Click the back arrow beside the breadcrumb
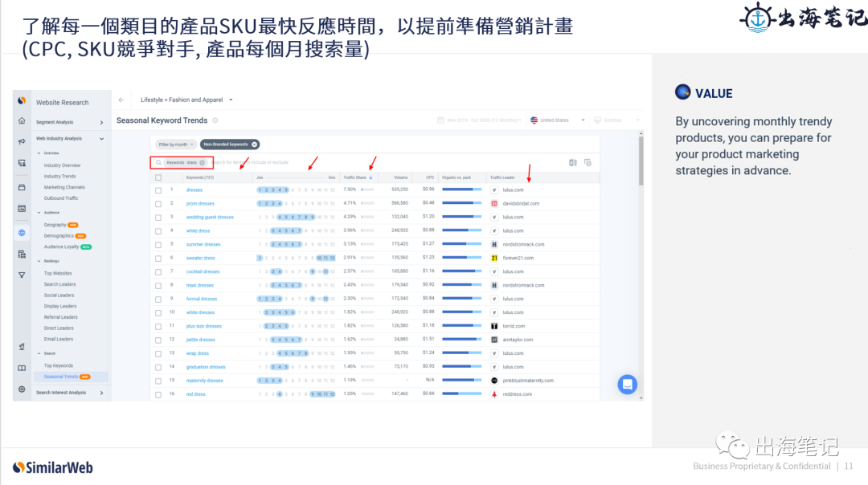This screenshot has height=485, width=868. click(120, 100)
